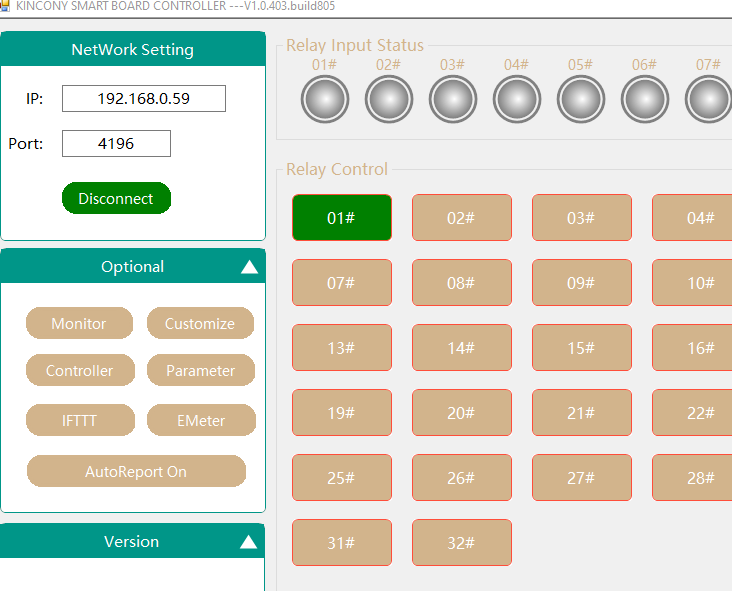Click the 04# relay input status indicator
The width and height of the screenshot is (732, 591).
[x=517, y=100]
